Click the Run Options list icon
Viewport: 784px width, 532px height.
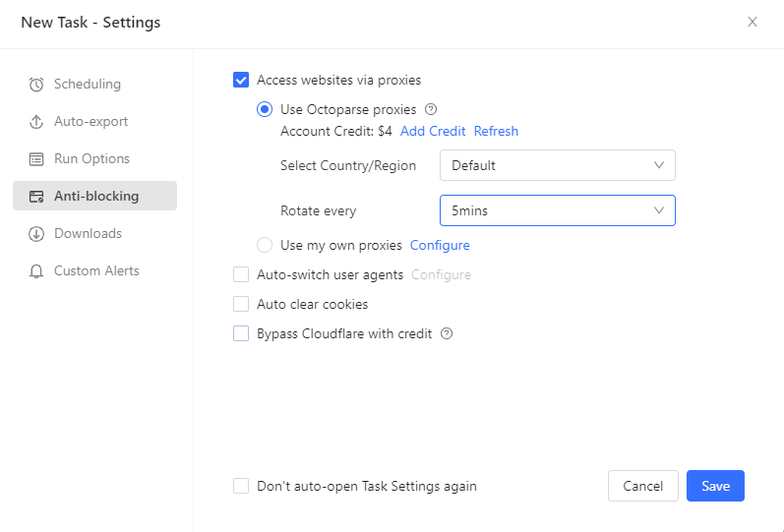pyautogui.click(x=36, y=159)
